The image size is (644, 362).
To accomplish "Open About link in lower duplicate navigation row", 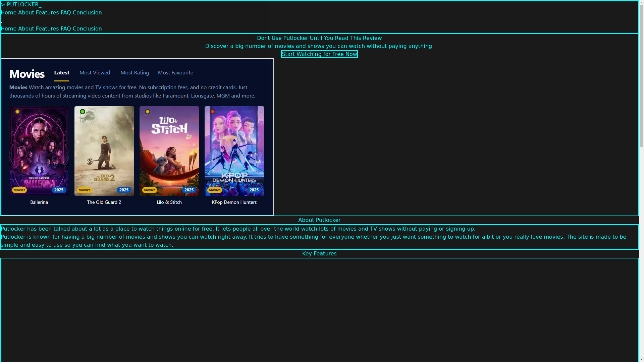I will [26, 29].
